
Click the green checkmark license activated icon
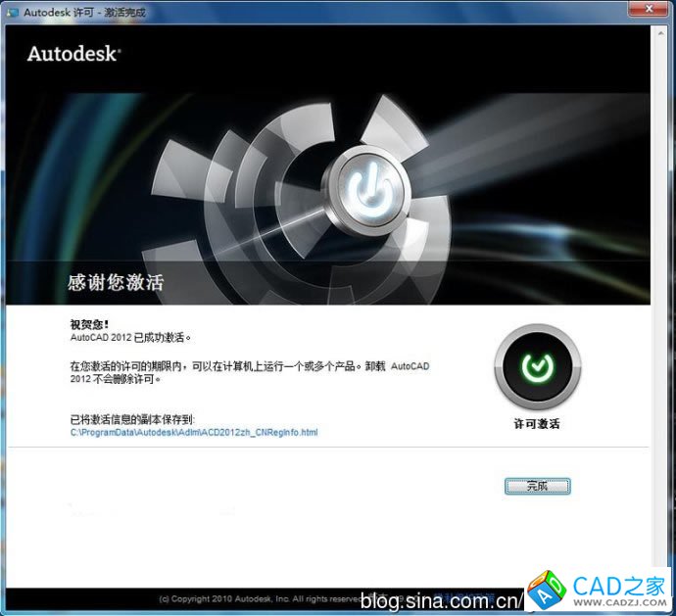tap(537, 367)
